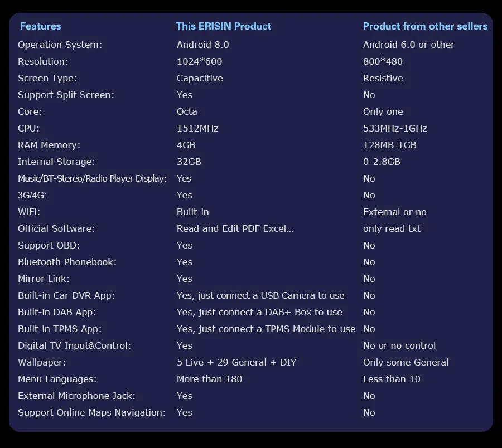Image resolution: width=502 pixels, height=448 pixels.
Task: Click the Octa core value
Action: tap(187, 111)
